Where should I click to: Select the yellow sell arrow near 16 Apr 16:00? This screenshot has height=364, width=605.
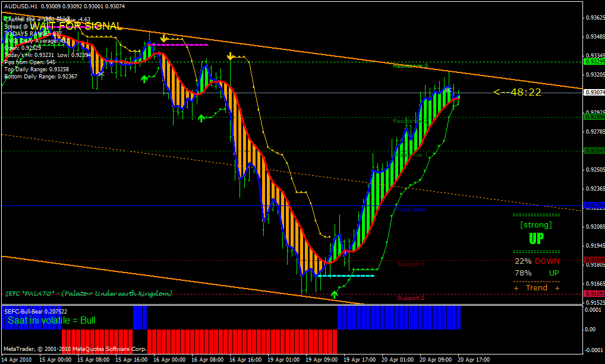231,56
